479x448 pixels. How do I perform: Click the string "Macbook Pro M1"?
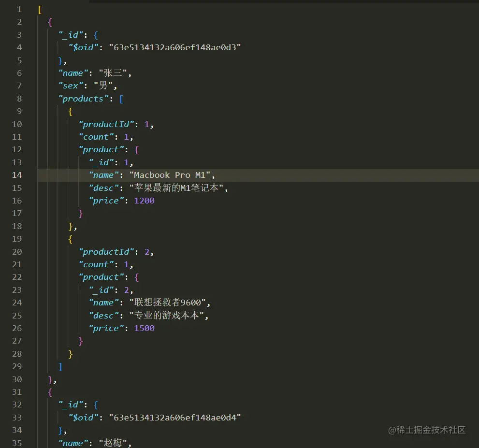[170, 175]
